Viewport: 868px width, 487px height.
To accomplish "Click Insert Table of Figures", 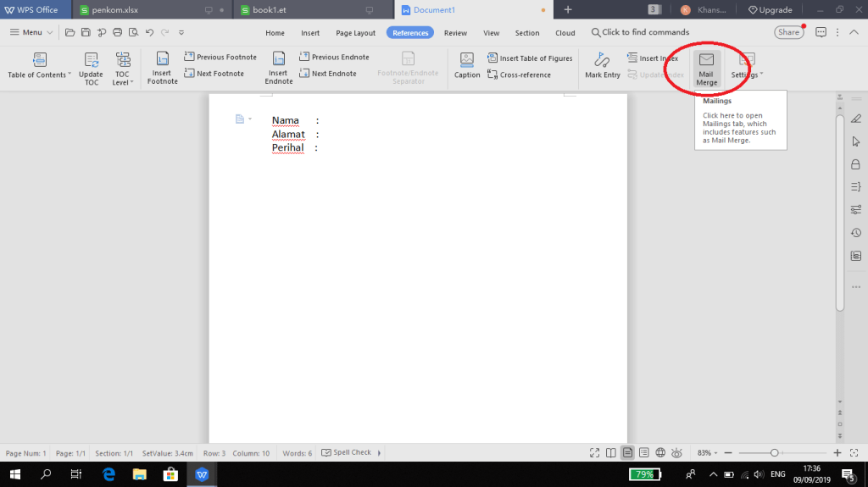I will (x=530, y=58).
